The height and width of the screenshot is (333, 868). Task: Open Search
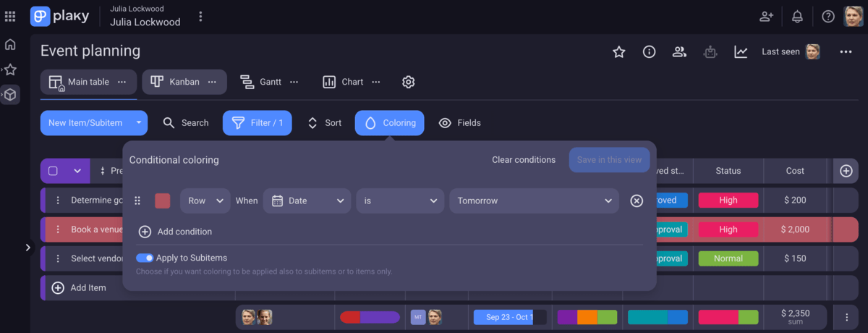(186, 123)
